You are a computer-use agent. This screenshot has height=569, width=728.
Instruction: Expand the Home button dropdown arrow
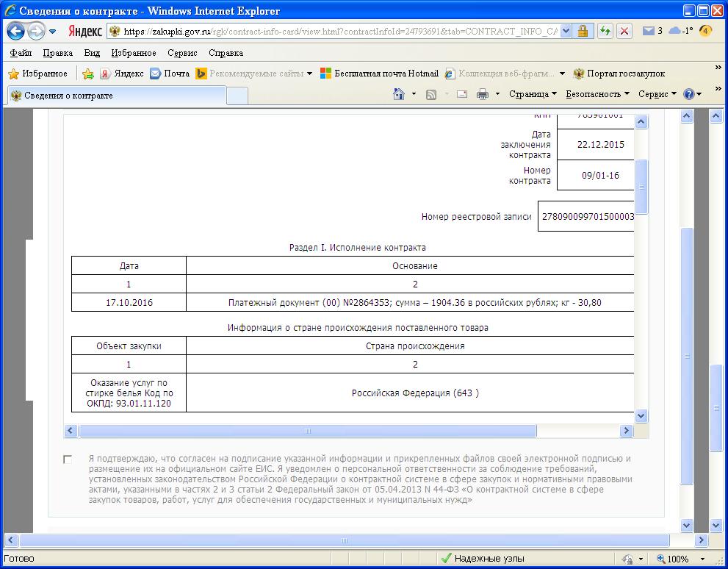pyautogui.click(x=414, y=94)
